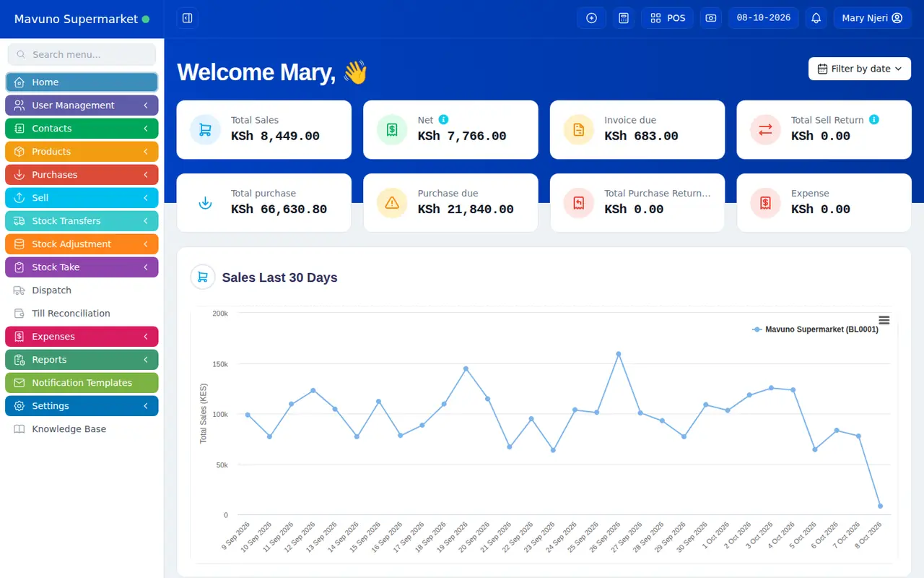Expand the Products menu
This screenshot has height=578, width=924.
82,152
